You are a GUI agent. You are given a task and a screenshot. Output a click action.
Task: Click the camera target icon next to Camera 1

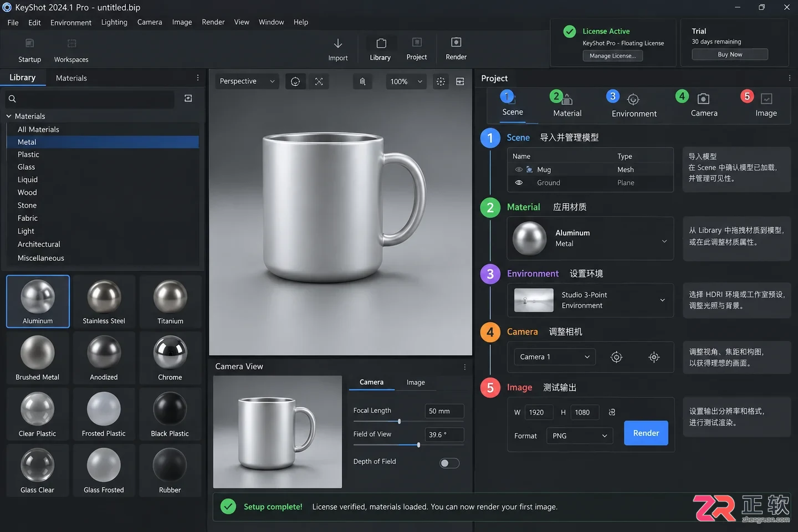[x=616, y=357]
